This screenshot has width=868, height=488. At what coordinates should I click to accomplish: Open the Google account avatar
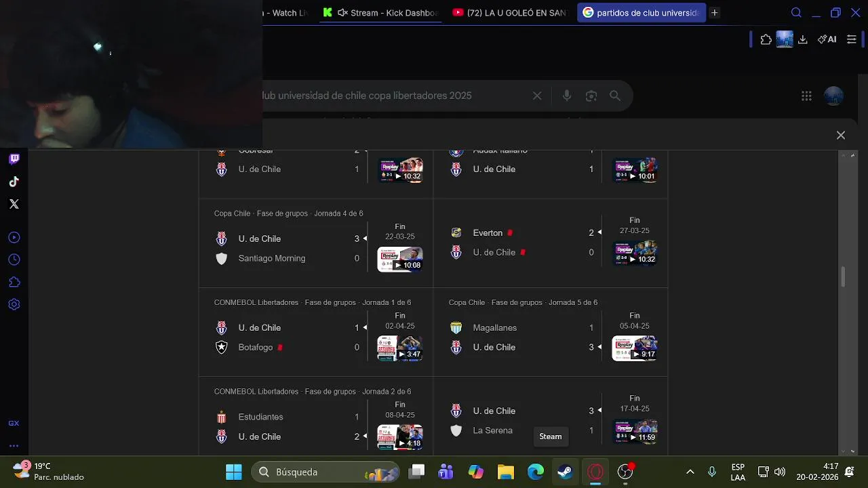pyautogui.click(x=834, y=96)
